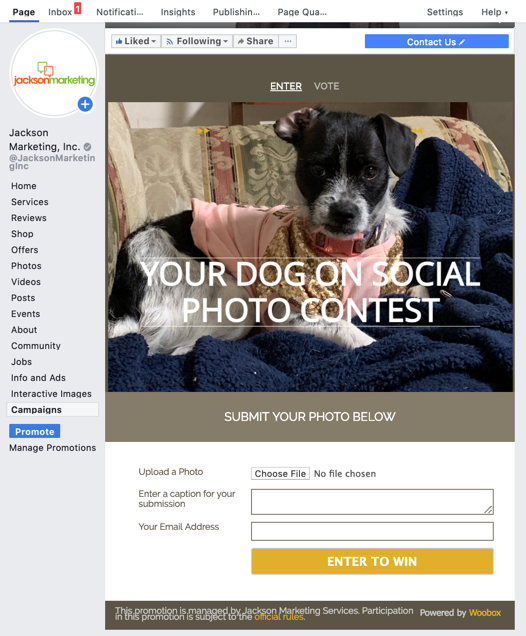Image resolution: width=526 pixels, height=636 pixels.
Task: Click the ENTER TO WIN button
Action: pos(372,561)
